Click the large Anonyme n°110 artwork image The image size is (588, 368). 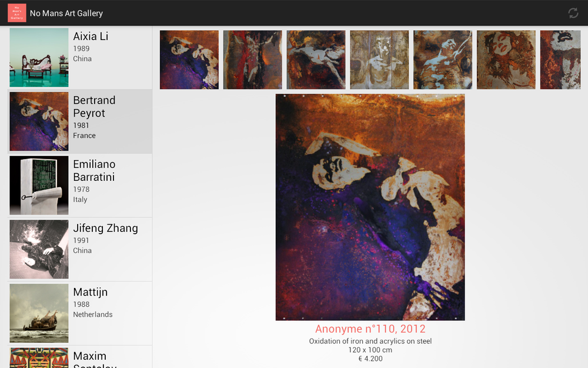[x=370, y=207]
